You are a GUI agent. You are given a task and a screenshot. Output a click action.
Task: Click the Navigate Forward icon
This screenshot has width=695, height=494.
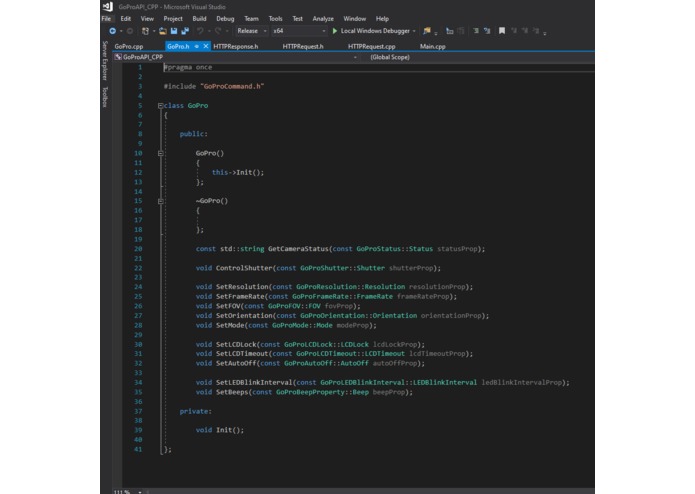(x=130, y=31)
